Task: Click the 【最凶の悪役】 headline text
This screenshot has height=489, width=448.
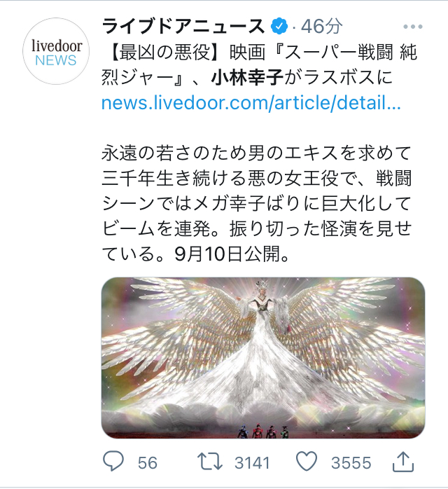Action: [x=165, y=52]
